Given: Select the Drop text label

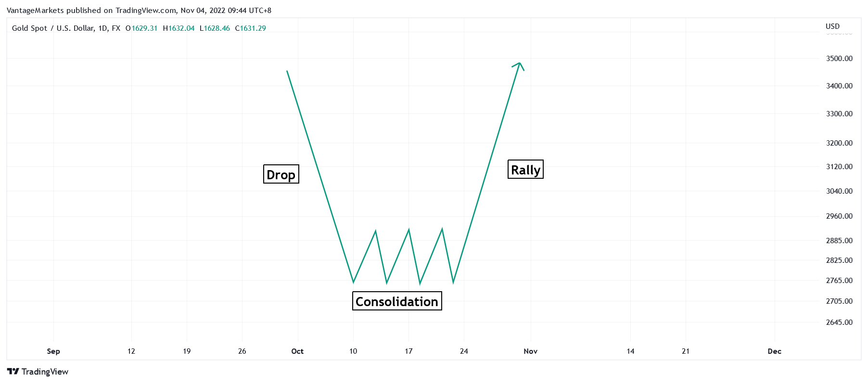Looking at the screenshot, I should [x=281, y=174].
